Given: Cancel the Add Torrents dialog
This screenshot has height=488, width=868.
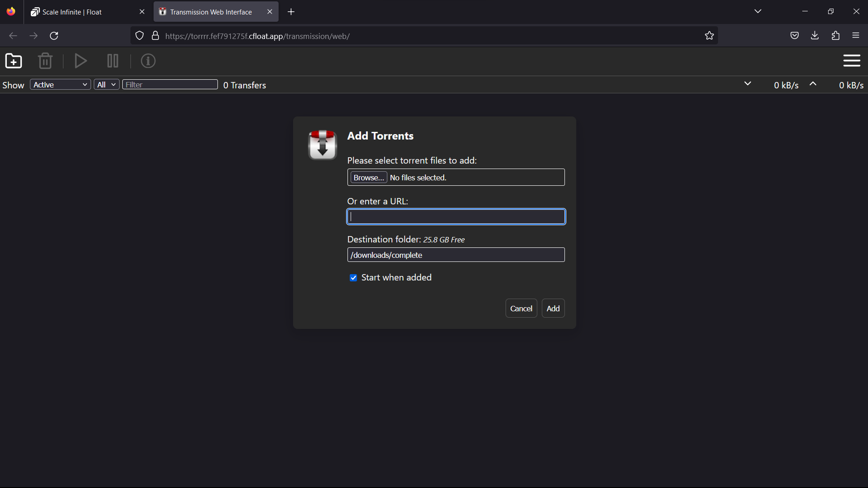Looking at the screenshot, I should 521,308.
